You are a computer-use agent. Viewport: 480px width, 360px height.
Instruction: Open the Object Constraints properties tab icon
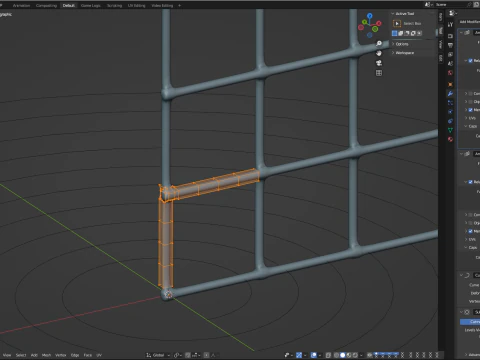point(450,121)
